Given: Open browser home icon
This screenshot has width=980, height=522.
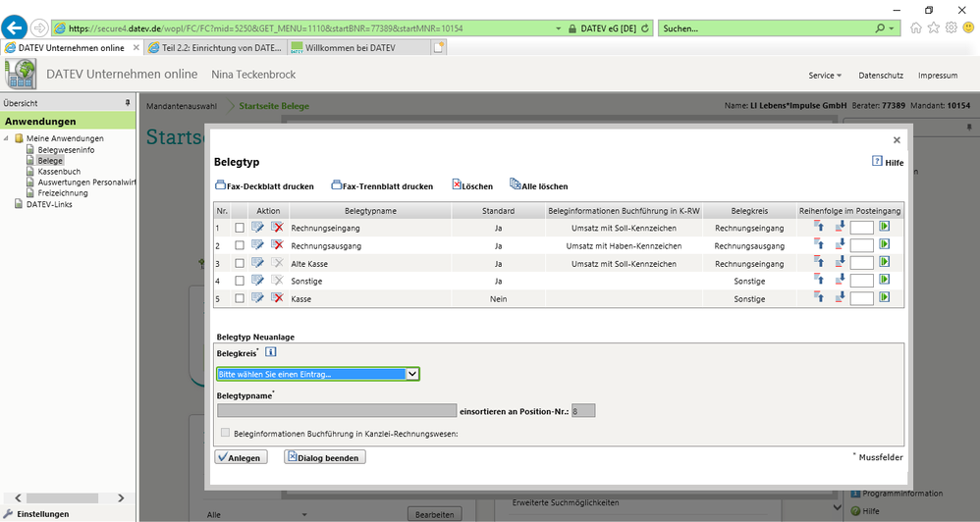Looking at the screenshot, I should (915, 27).
